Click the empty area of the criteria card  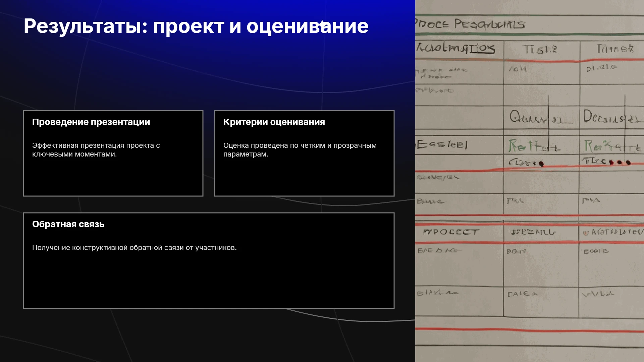(x=304, y=177)
